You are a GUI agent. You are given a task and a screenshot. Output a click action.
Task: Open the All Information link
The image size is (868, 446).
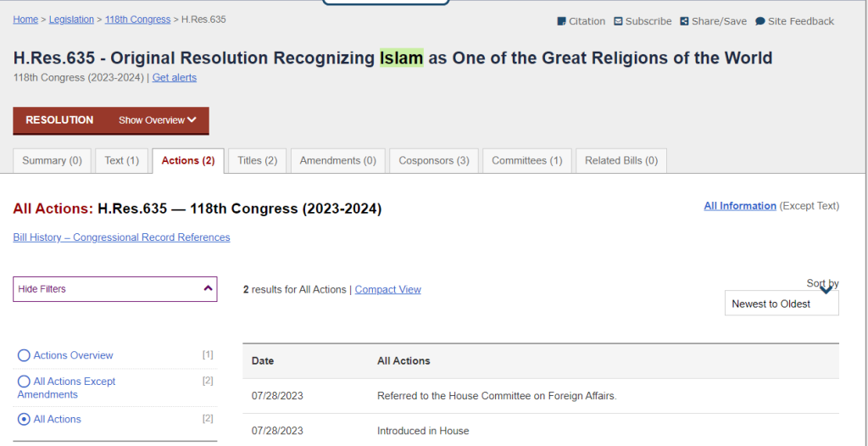pyautogui.click(x=740, y=206)
